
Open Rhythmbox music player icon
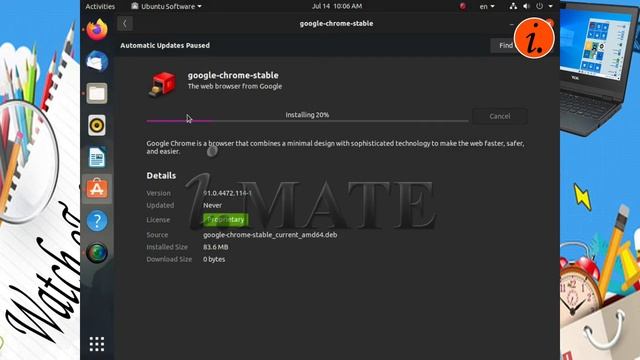97,125
